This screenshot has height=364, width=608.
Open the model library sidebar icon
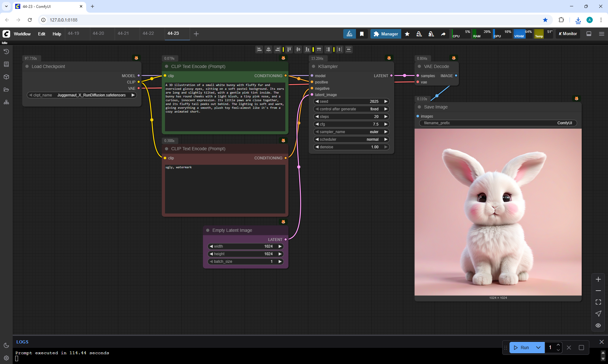(6, 77)
